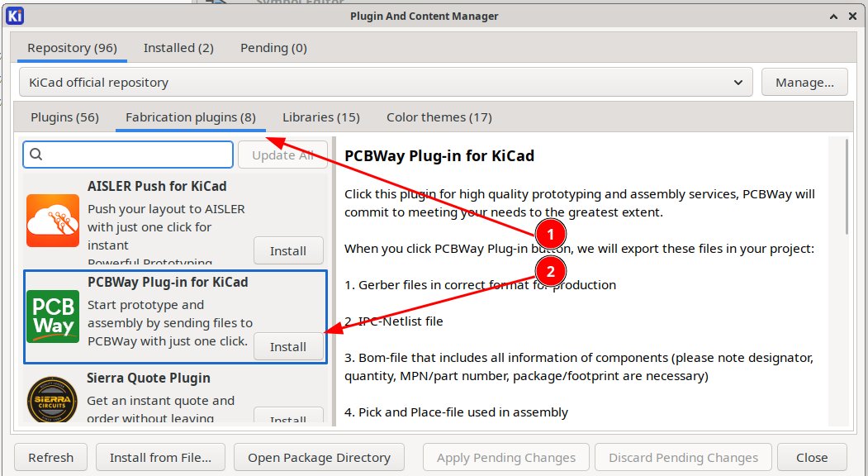Open the Package Directory

(x=319, y=457)
